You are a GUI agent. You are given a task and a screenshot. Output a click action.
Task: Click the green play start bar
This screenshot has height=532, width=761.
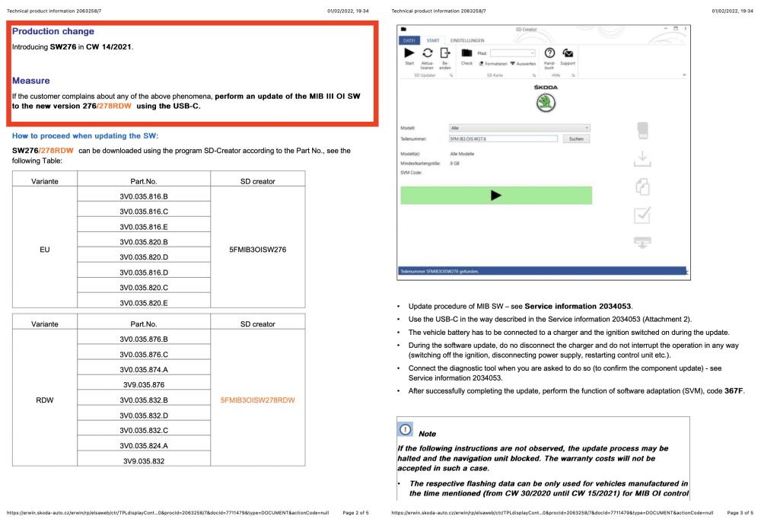(x=496, y=196)
